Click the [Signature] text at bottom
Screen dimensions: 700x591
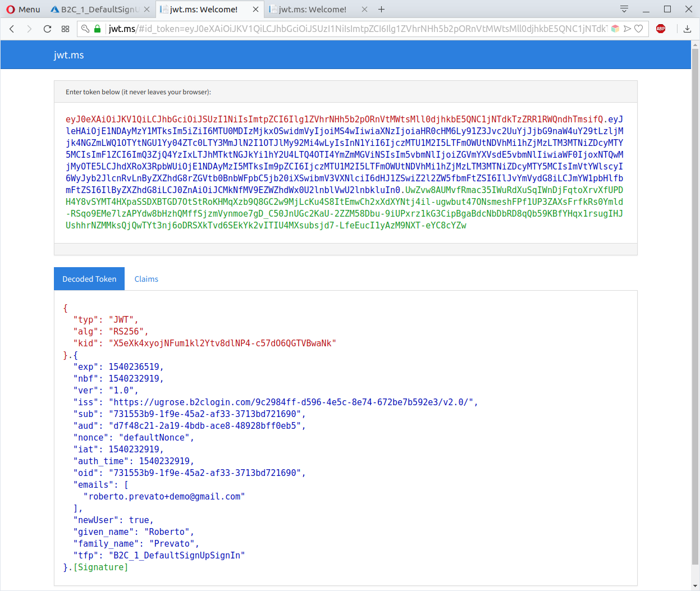[x=100, y=567]
